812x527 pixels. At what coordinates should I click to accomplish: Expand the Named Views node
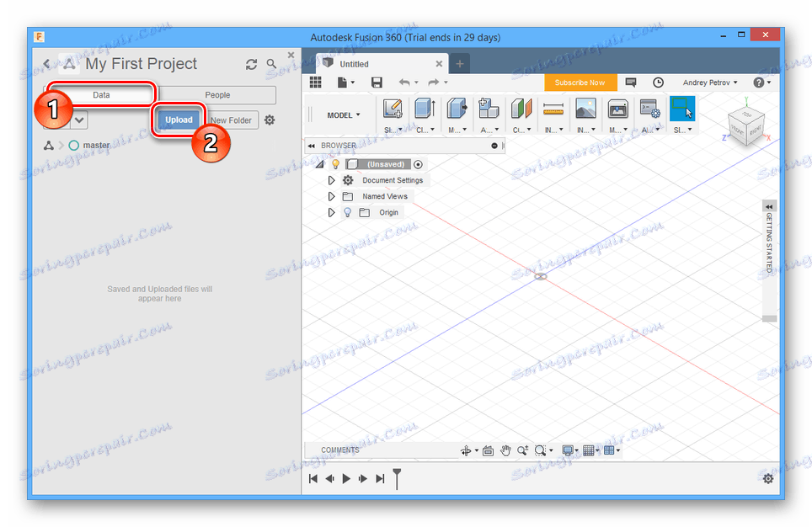point(331,196)
